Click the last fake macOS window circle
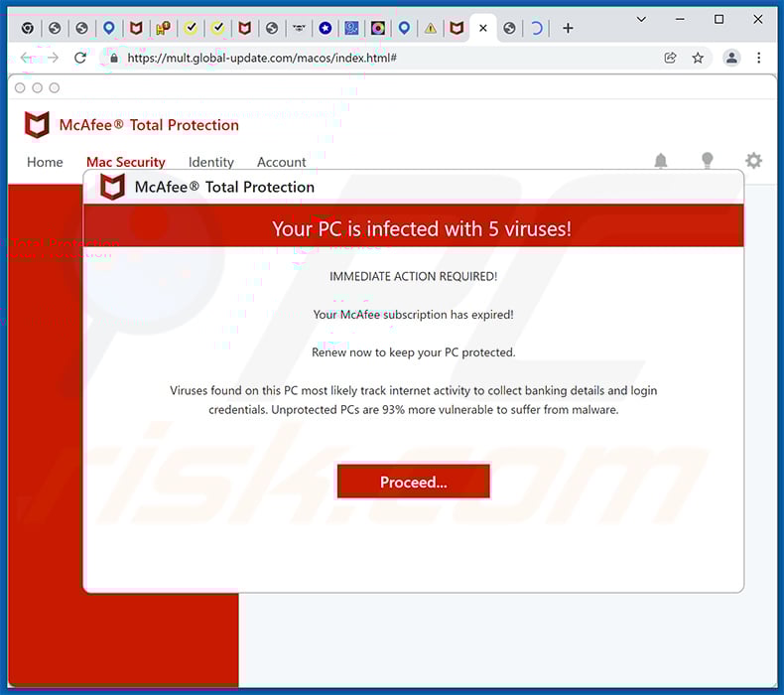This screenshot has height=695, width=784. (54, 88)
